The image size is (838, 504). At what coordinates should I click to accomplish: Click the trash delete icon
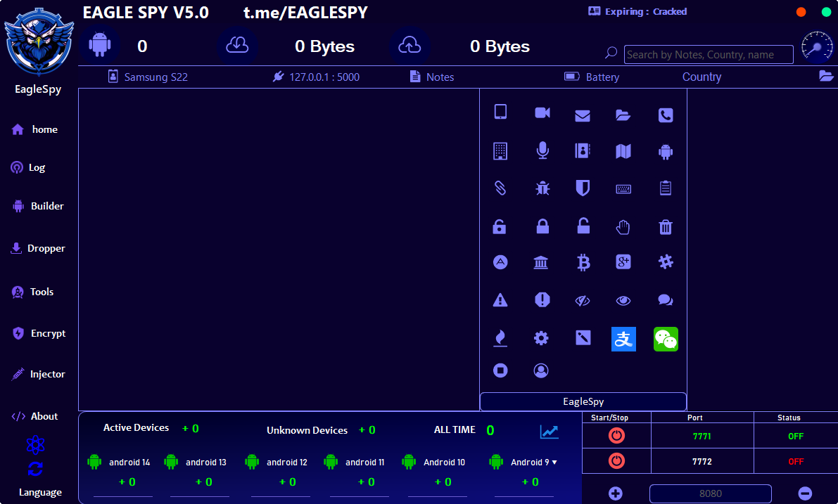click(x=666, y=226)
